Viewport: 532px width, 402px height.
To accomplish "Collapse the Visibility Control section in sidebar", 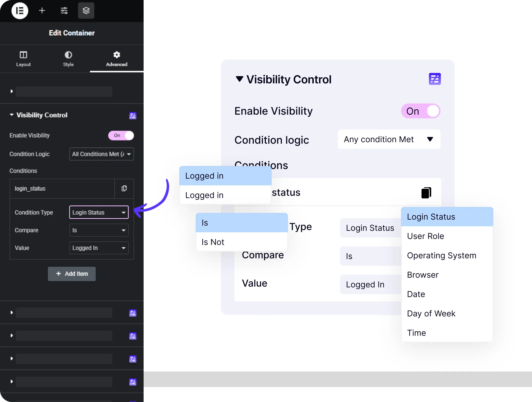I will pos(12,115).
